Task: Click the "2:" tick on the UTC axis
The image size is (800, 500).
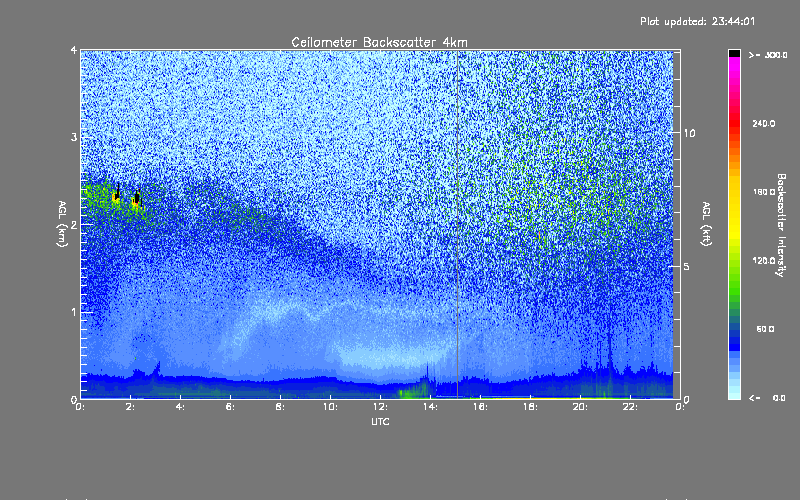Action: (x=131, y=407)
